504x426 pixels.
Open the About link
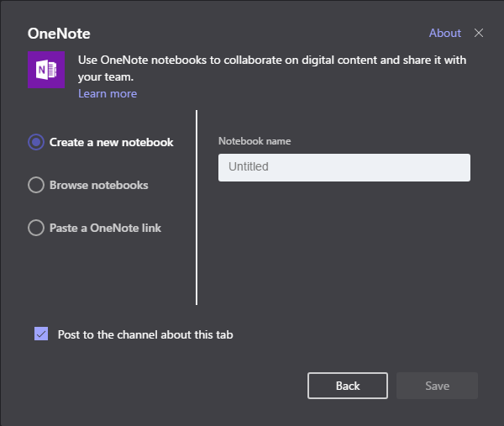coord(445,33)
